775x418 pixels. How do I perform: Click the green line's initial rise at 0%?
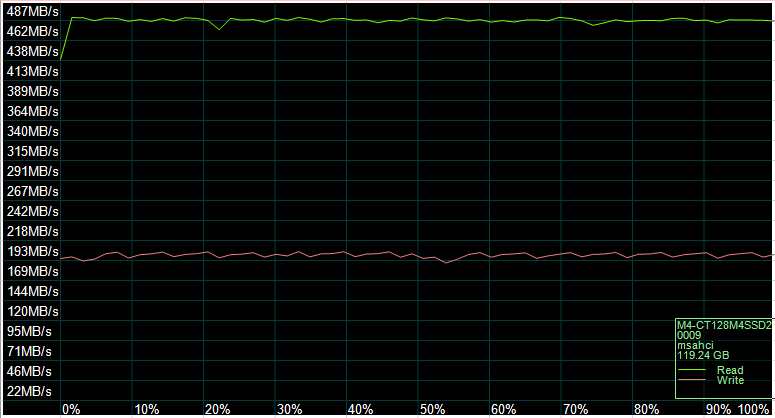coord(66,38)
